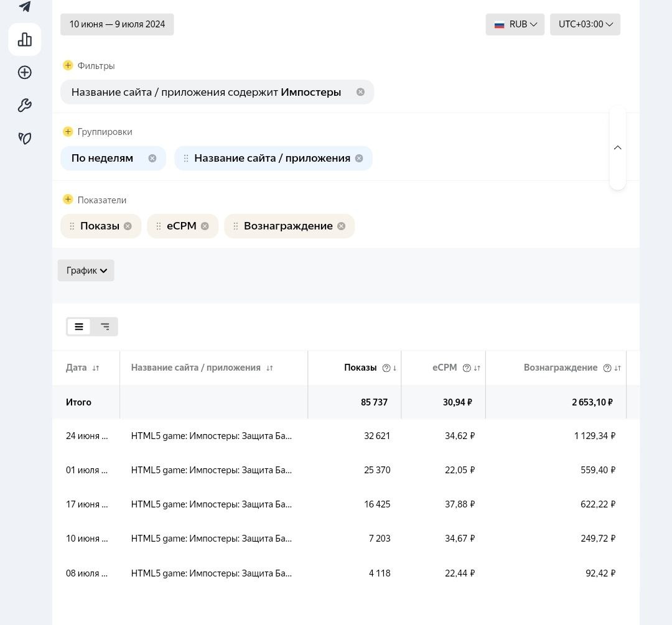
Task: Open the RUB currency dropdown
Action: [x=515, y=24]
